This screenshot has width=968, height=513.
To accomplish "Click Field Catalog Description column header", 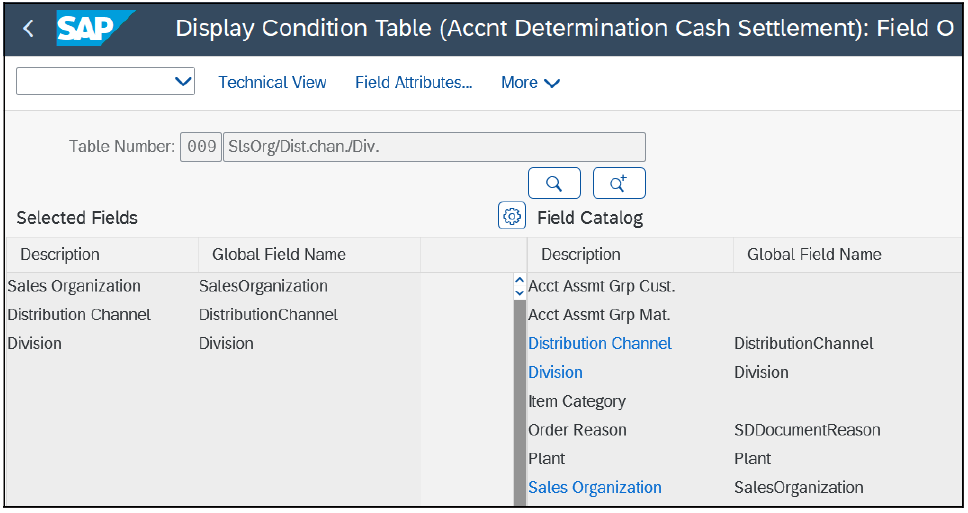I will 630,254.
